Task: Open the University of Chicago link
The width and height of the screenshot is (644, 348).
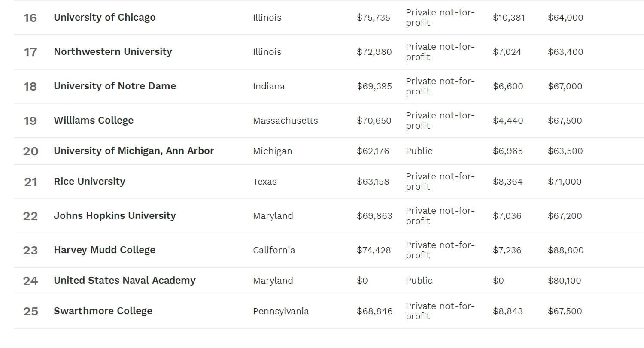Action: coord(104,18)
